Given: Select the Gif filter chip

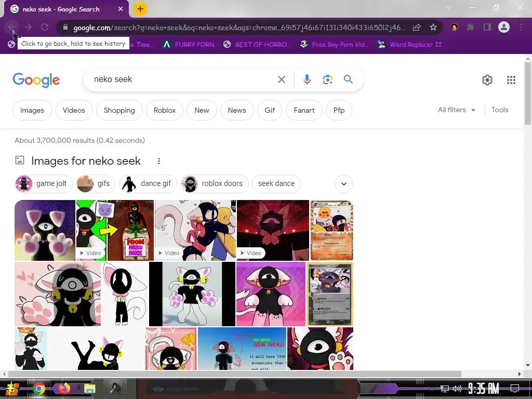Looking at the screenshot, I should 270,110.
